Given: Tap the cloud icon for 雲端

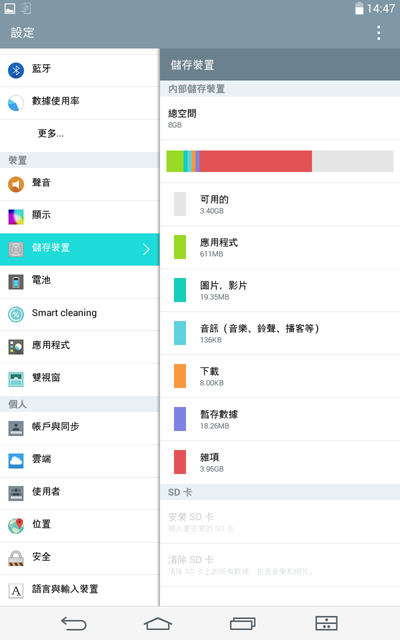Looking at the screenshot, I should tap(16, 461).
